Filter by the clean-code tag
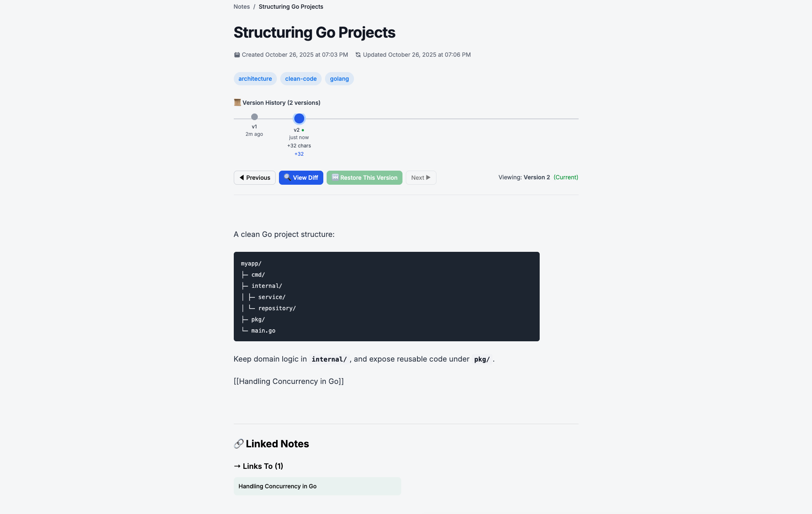The width and height of the screenshot is (812, 514). point(301,79)
